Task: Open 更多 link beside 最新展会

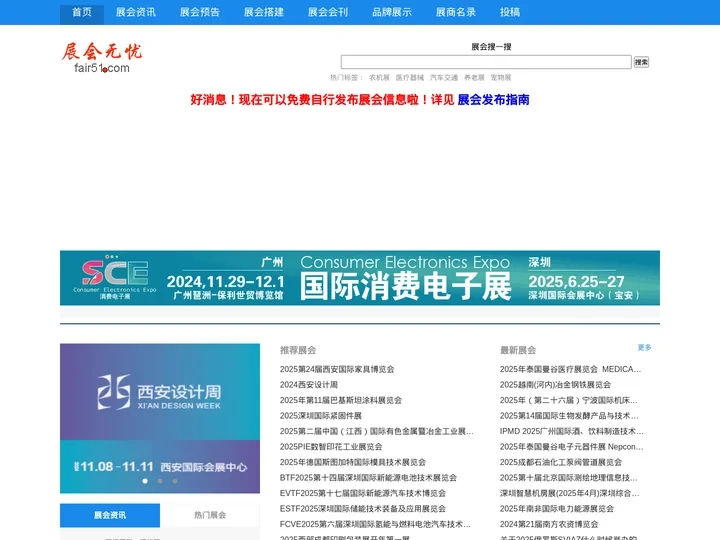Action: [x=644, y=348]
